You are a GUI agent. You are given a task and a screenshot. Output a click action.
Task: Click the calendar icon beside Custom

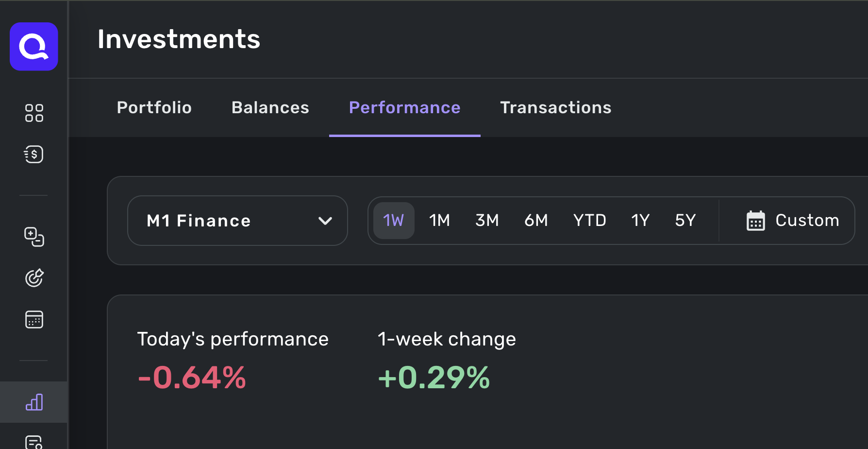pyautogui.click(x=755, y=221)
